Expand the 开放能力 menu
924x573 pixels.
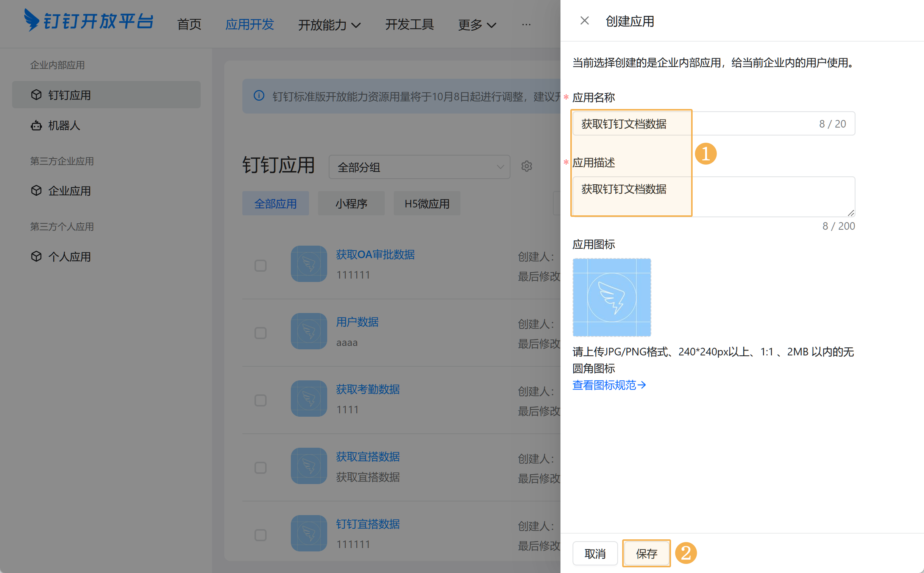pyautogui.click(x=329, y=25)
